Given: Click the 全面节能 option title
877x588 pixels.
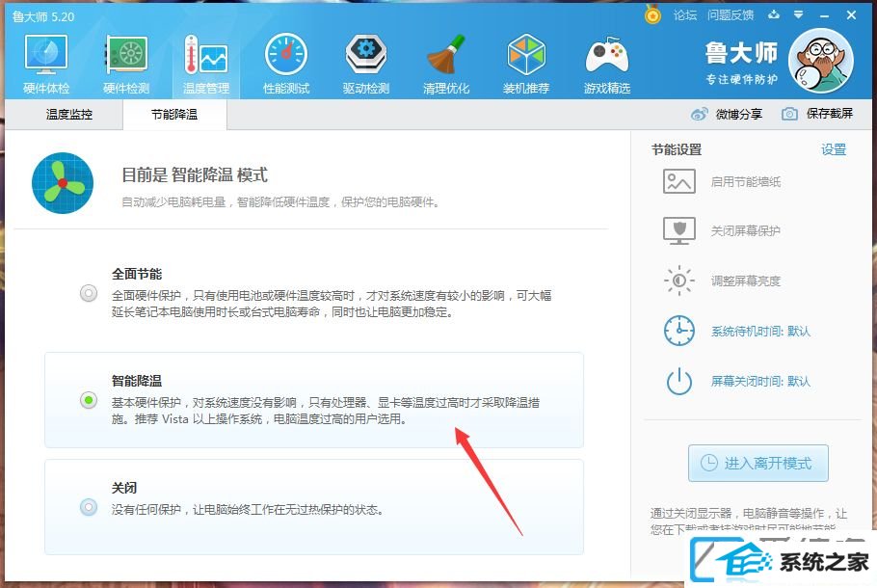Looking at the screenshot, I should pyautogui.click(x=137, y=274).
